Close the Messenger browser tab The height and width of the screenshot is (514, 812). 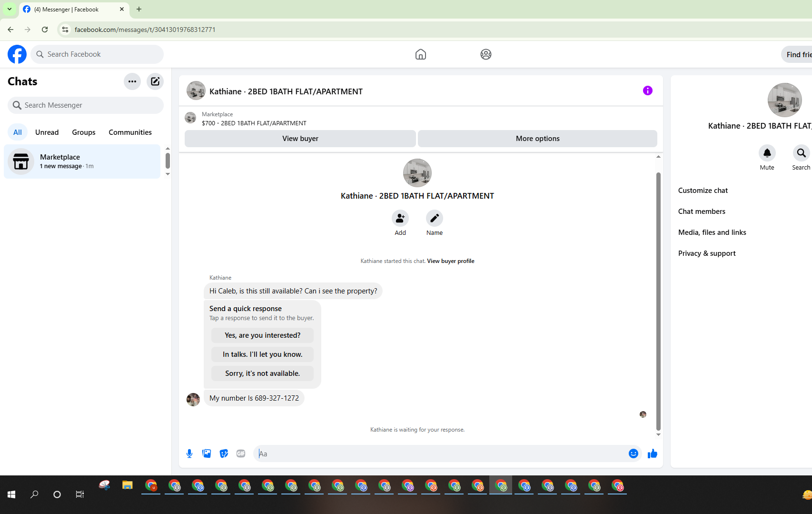coord(122,9)
